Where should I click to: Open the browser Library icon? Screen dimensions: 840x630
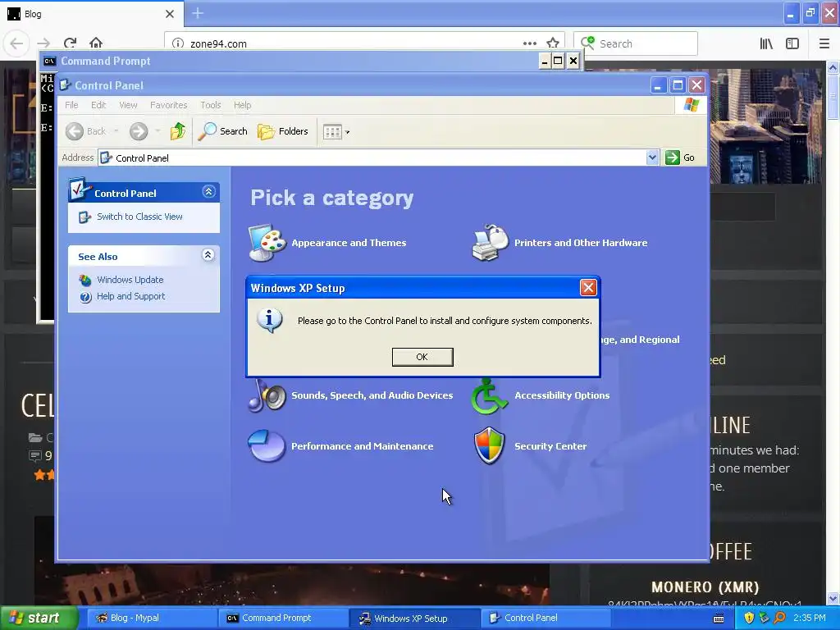(x=766, y=43)
